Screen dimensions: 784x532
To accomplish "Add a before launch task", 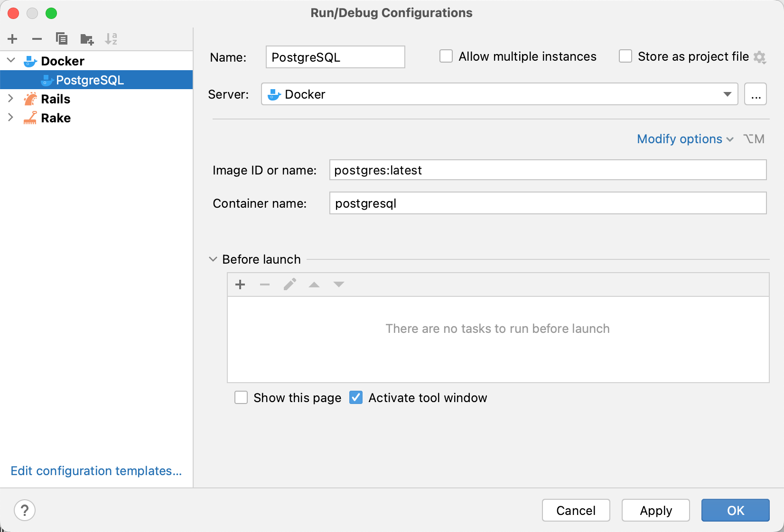I will (240, 284).
